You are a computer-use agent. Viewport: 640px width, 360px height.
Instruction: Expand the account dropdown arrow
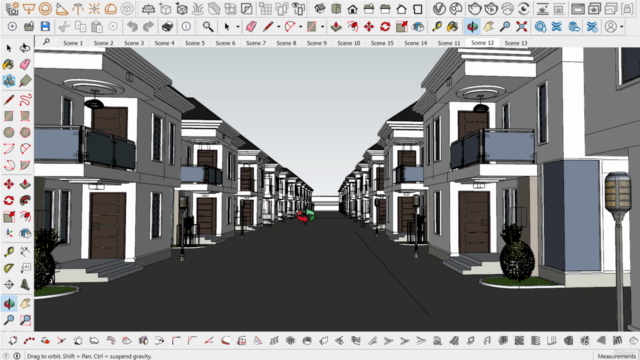(621, 27)
